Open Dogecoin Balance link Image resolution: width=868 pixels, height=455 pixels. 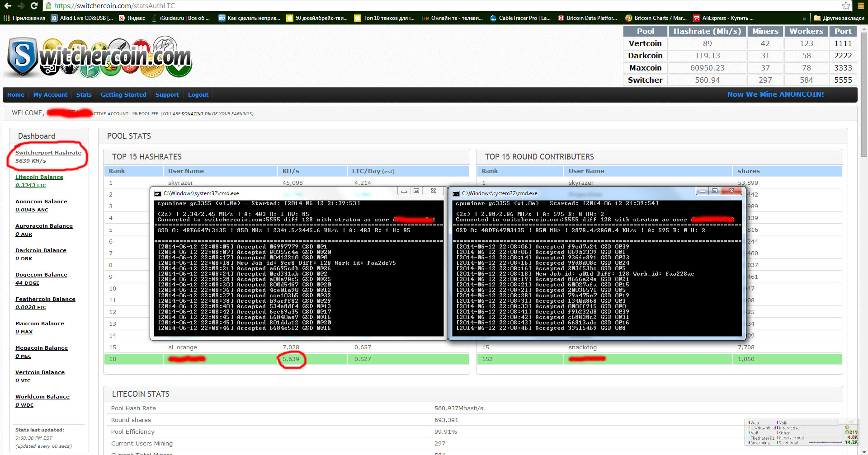click(41, 275)
